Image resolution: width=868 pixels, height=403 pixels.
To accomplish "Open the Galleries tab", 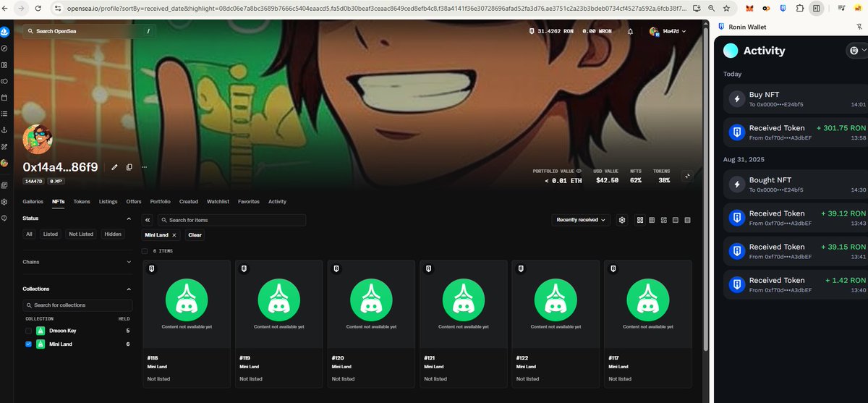I will [33, 202].
